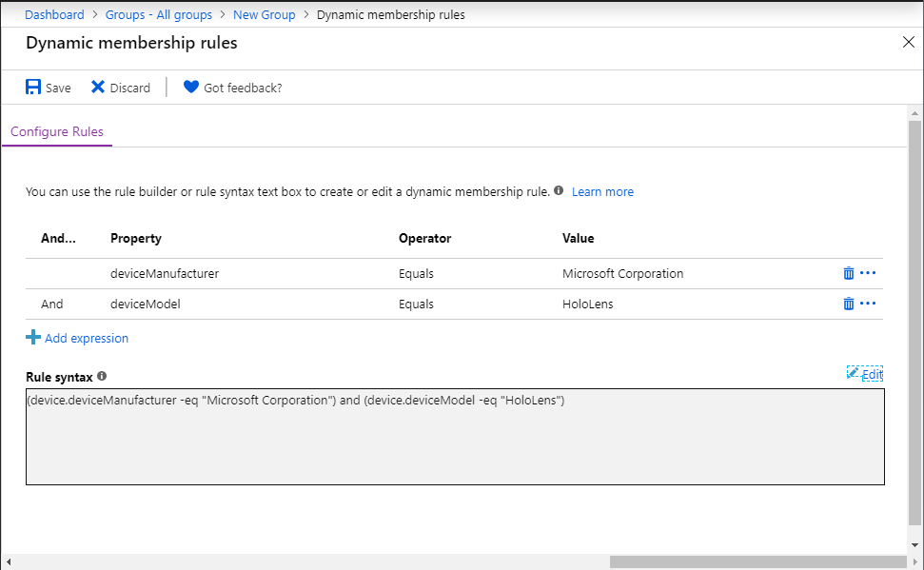Image resolution: width=924 pixels, height=570 pixels.
Task: Open New Group breadcrumb link
Action: [x=264, y=14]
